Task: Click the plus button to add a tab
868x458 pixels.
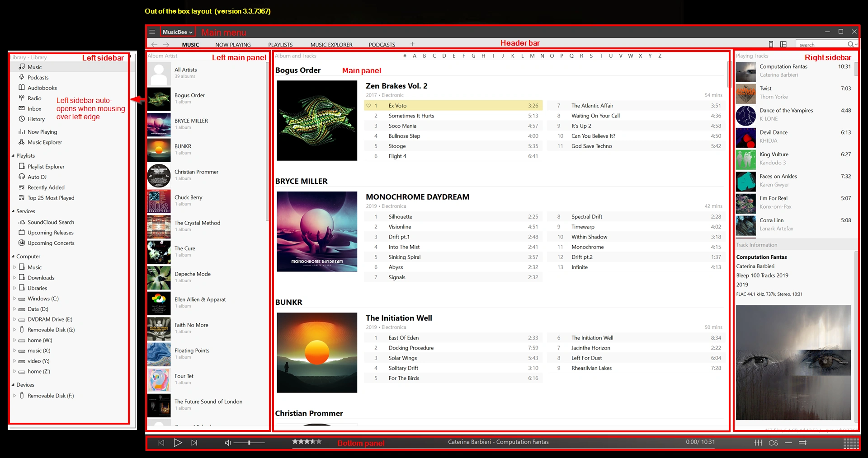Action: point(412,44)
